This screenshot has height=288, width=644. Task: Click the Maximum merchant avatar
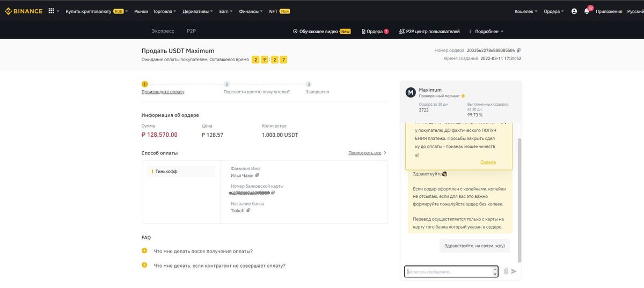(411, 92)
